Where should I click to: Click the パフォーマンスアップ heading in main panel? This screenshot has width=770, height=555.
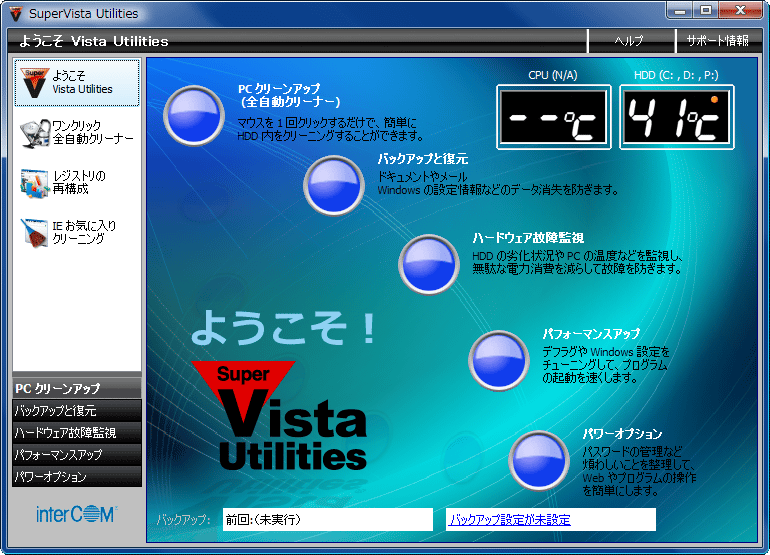coord(591,334)
